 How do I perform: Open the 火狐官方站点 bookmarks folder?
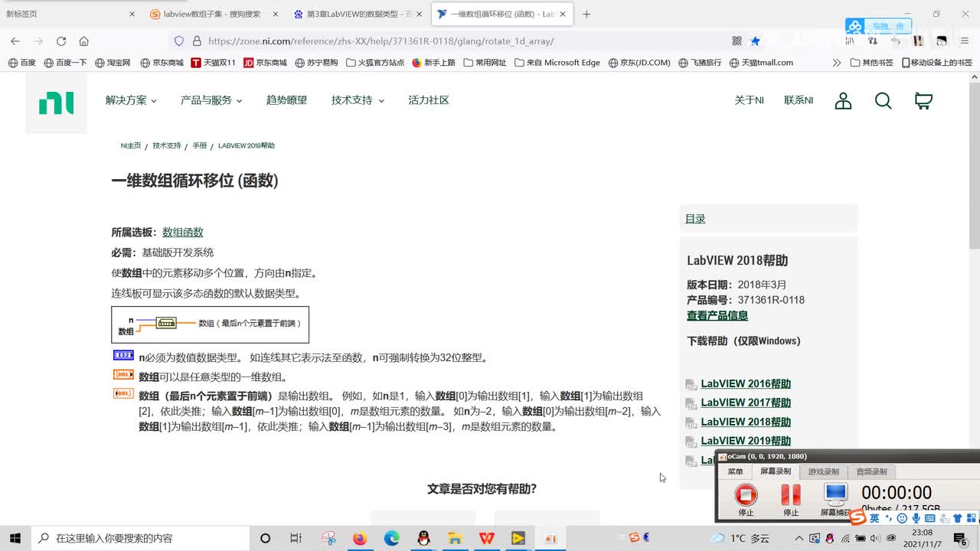[375, 63]
